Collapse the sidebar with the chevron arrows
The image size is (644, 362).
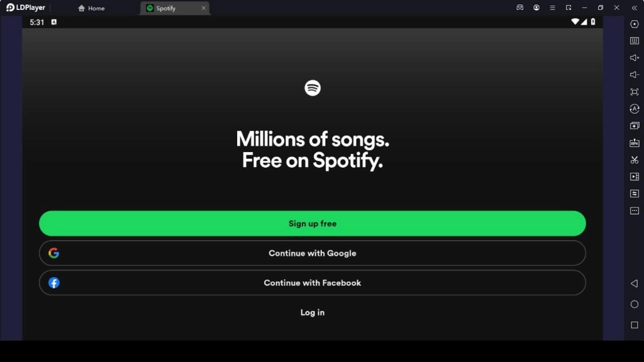(634, 8)
